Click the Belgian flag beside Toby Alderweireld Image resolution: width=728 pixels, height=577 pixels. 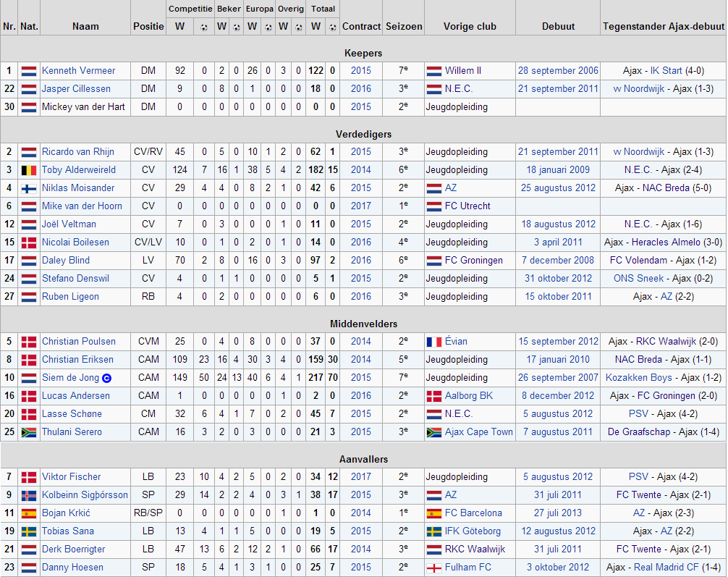point(29,171)
